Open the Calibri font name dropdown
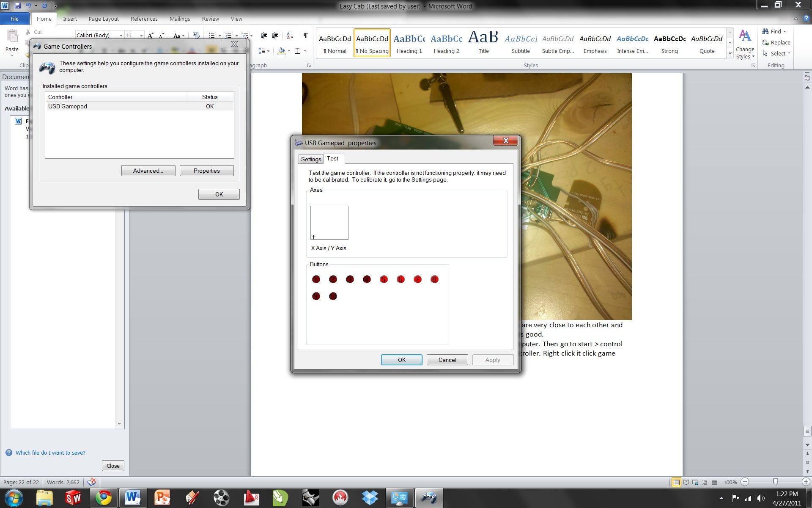 (121, 36)
